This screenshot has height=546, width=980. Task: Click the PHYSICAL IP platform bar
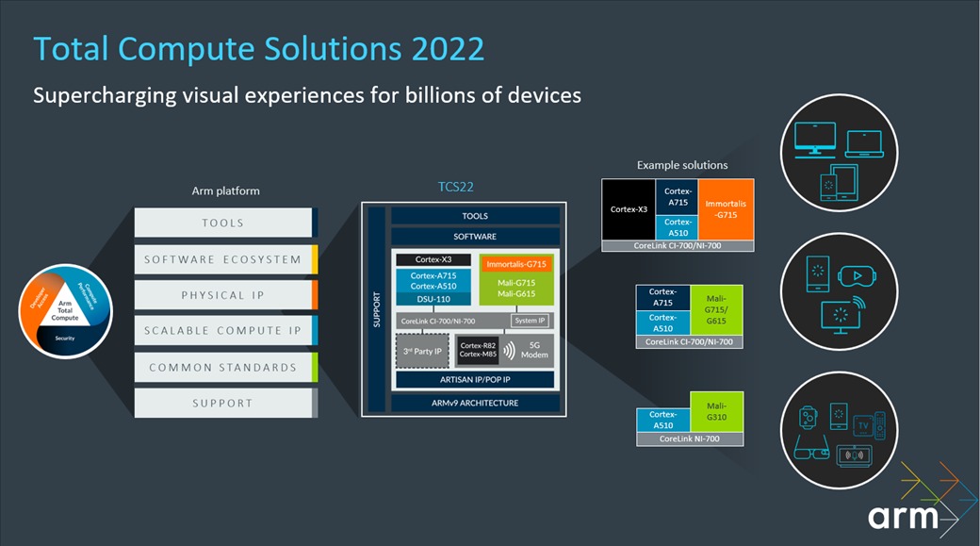tap(223, 295)
